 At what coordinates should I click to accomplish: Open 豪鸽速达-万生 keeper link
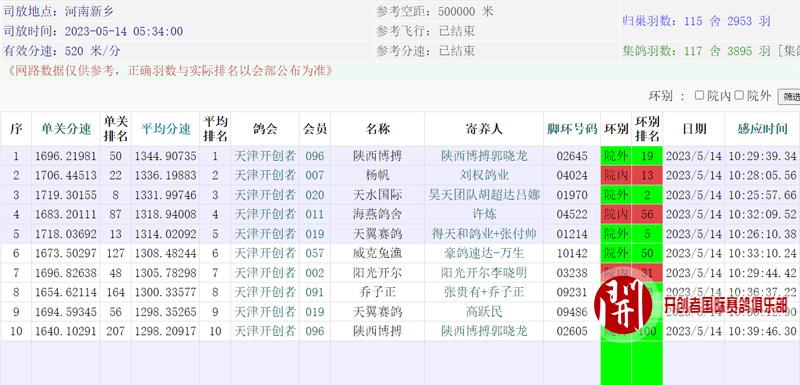tap(484, 253)
